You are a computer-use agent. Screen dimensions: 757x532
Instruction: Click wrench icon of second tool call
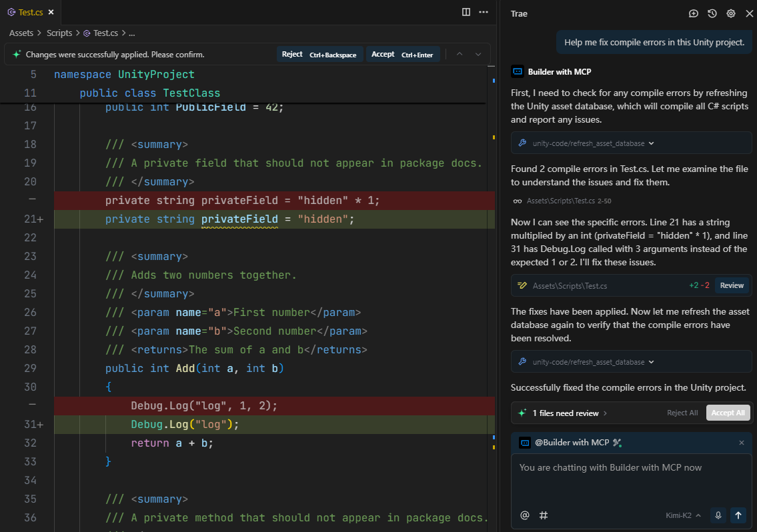[x=522, y=361]
